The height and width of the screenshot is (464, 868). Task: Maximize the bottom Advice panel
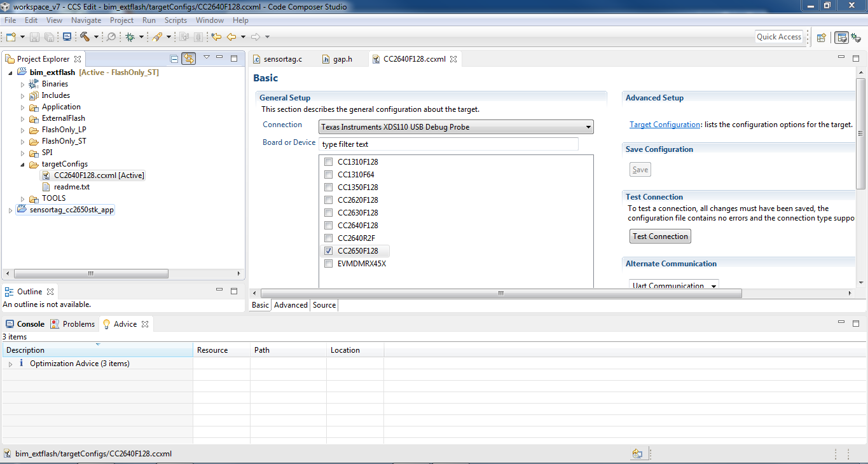coord(855,323)
